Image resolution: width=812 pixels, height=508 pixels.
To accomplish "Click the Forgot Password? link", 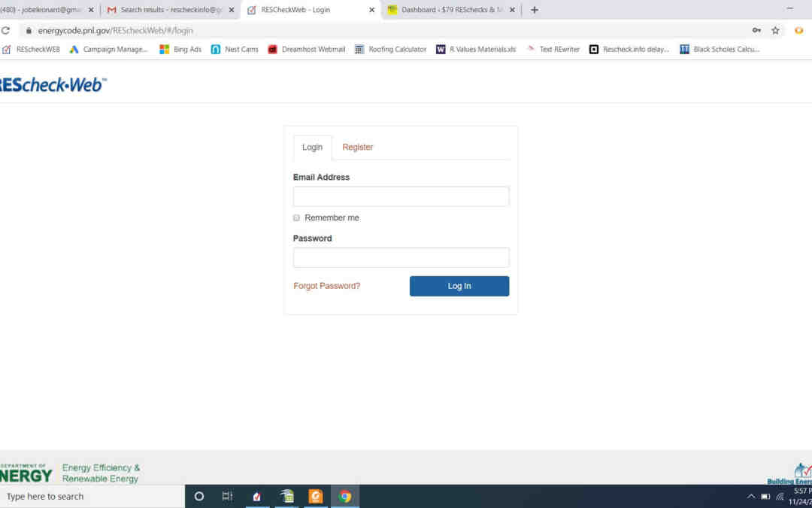I will pyautogui.click(x=326, y=286).
